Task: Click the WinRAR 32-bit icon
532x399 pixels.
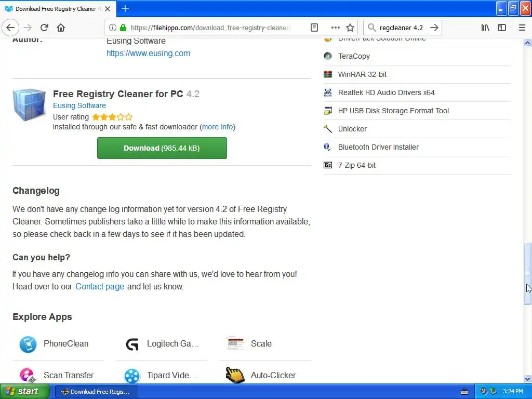Action: 328,74
